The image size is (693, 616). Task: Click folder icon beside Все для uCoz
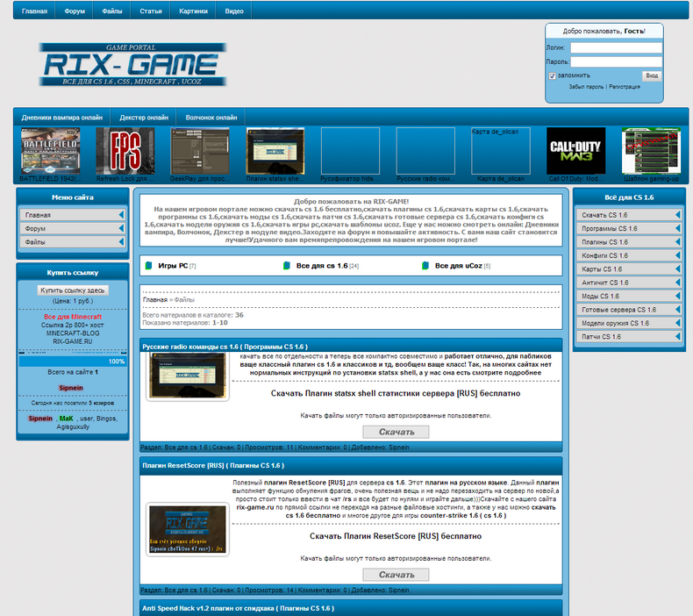425,266
